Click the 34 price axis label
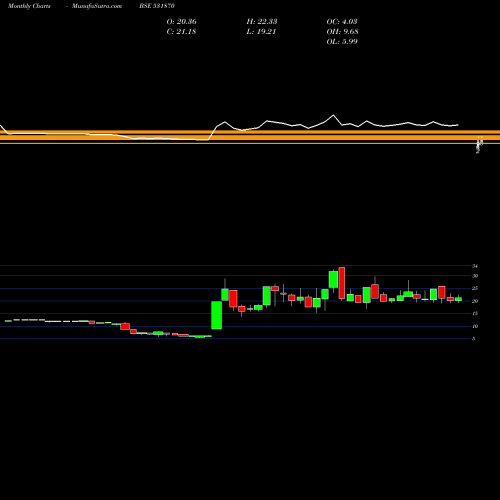Screen dimensions: 500x500 (475, 266)
